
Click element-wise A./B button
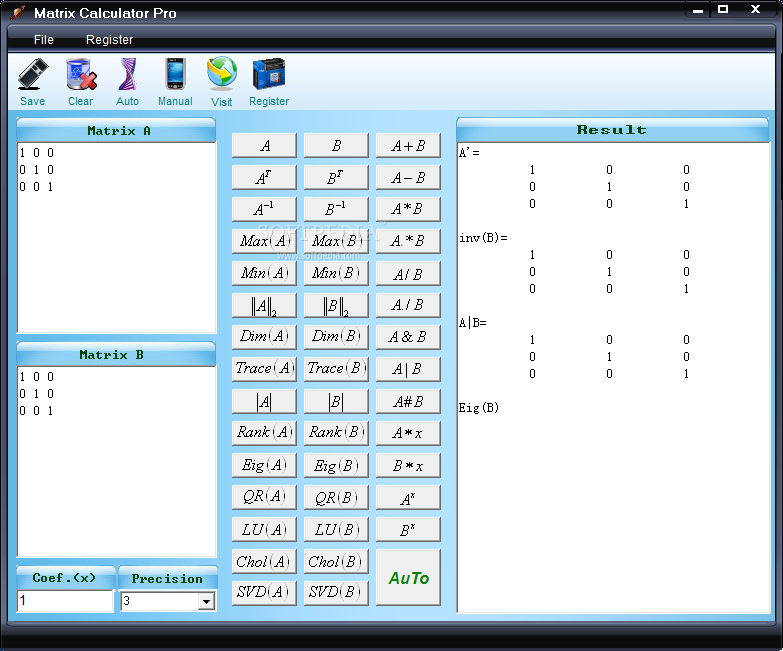(x=408, y=305)
